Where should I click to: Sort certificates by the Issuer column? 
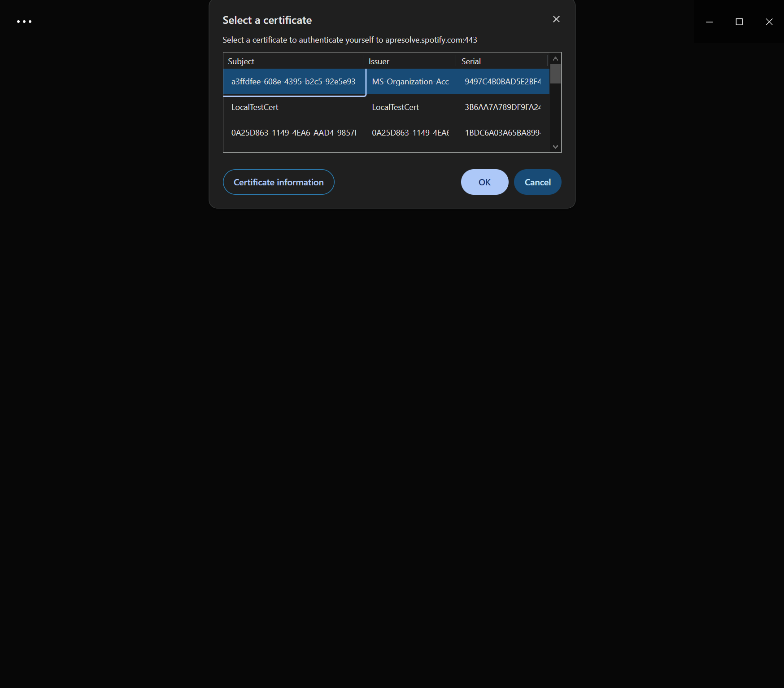click(x=379, y=61)
